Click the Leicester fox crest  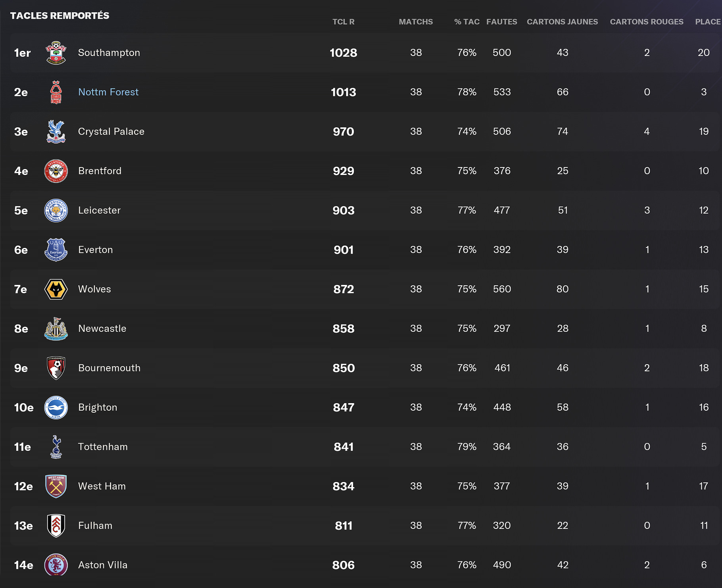pos(56,210)
